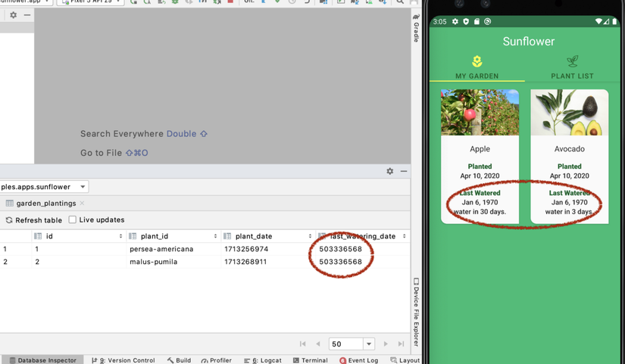The image size is (625, 364).
Task: Hide the Database Inspector panel
Action: pyautogui.click(x=404, y=171)
